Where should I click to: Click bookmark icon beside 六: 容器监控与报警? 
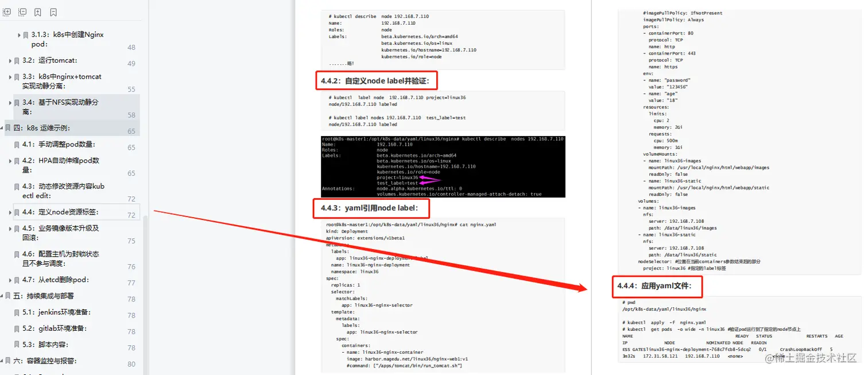8,361
